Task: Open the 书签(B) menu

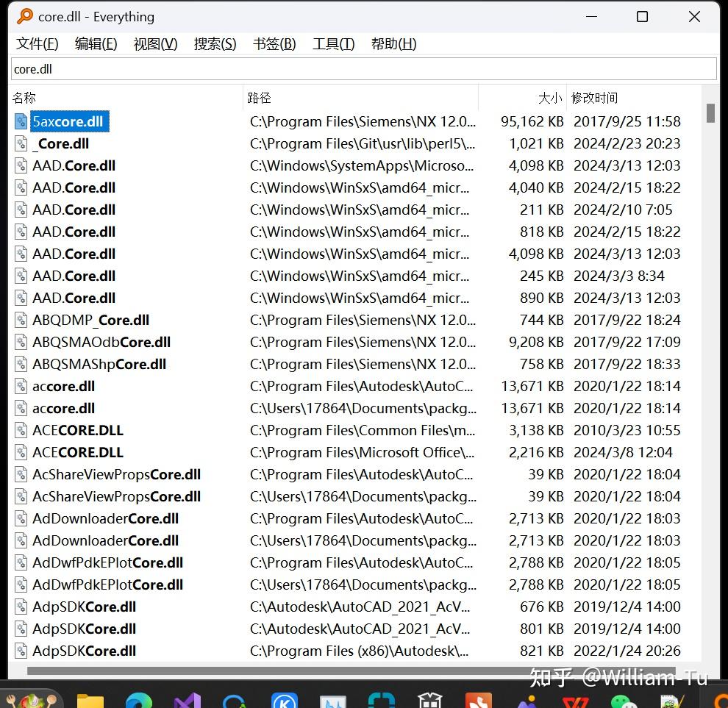Action: pyautogui.click(x=274, y=44)
